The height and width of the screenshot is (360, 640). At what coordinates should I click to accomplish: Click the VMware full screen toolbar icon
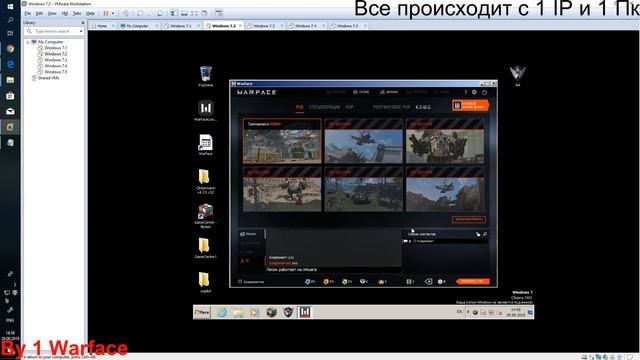pos(194,13)
